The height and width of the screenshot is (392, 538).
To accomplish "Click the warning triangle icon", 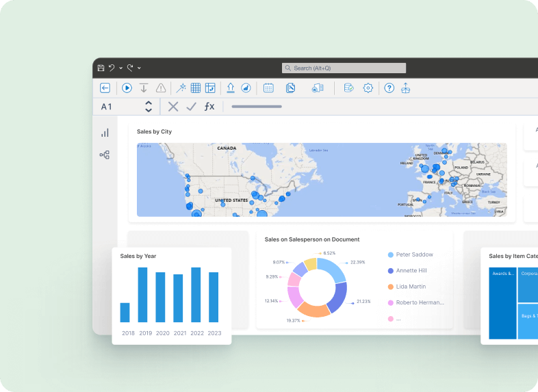I will coord(161,88).
